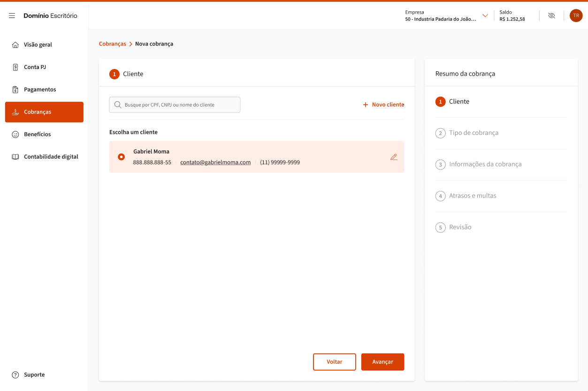Select step 2 Tipo de cobrança
Image resolution: width=588 pixels, height=391 pixels.
(473, 133)
